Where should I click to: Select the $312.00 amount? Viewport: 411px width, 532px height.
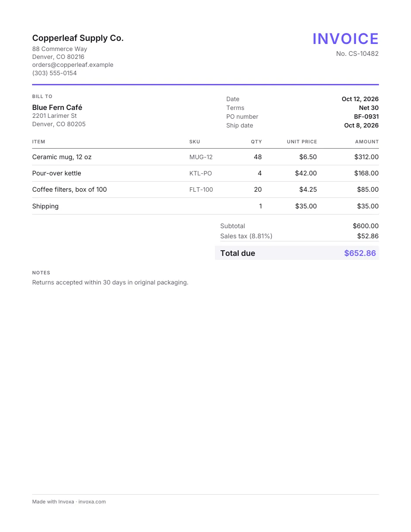367,157
